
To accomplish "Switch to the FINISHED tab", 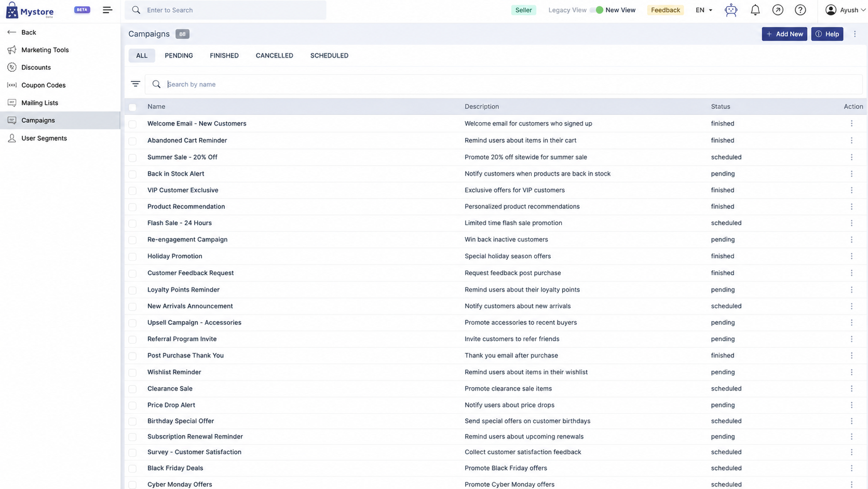I will click(x=224, y=56).
